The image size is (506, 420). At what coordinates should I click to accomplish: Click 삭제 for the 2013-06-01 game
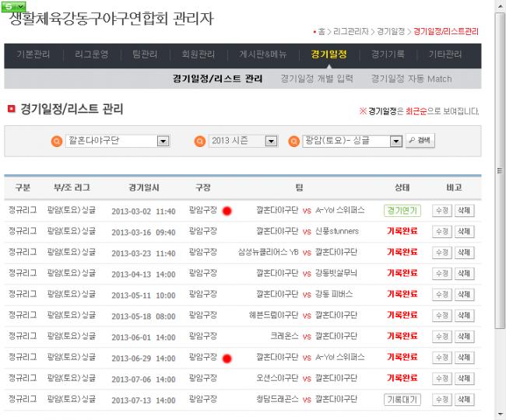click(x=464, y=337)
